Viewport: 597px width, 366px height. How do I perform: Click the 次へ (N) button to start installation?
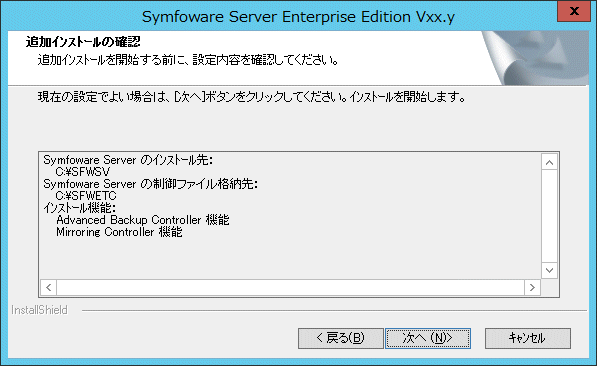click(428, 338)
